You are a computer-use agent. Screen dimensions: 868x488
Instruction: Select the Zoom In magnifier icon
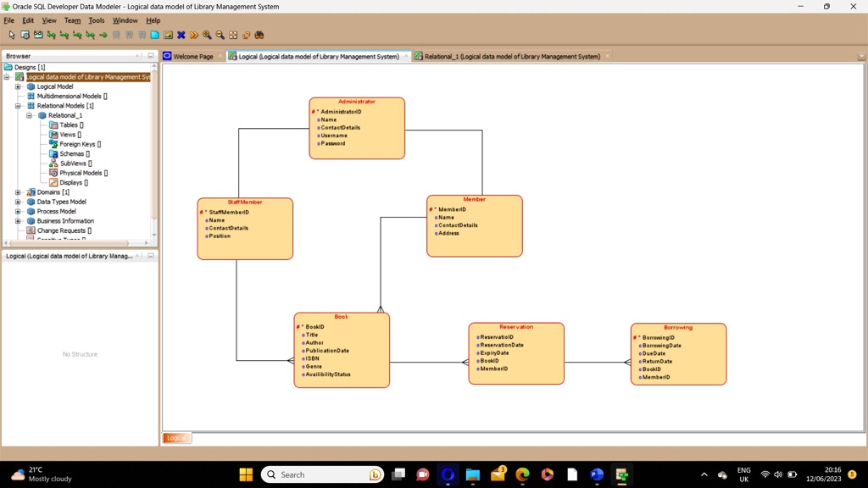pyautogui.click(x=208, y=35)
